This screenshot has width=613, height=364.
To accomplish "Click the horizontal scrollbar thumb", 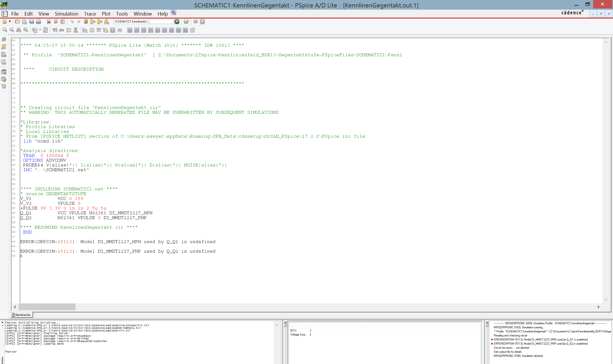I will coord(47,307).
